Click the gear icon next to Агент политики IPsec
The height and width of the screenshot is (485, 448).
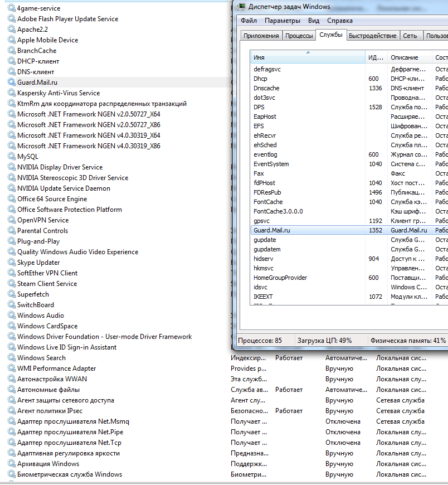coord(12,411)
